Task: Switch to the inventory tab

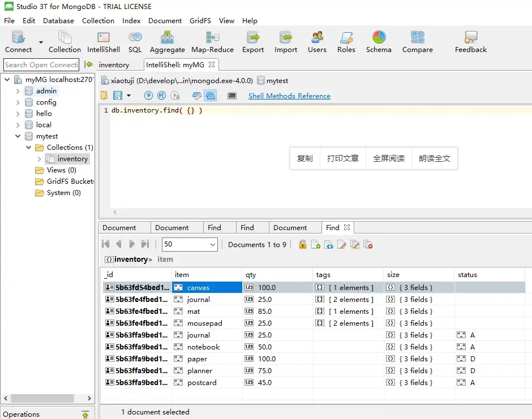Action: coord(114,64)
